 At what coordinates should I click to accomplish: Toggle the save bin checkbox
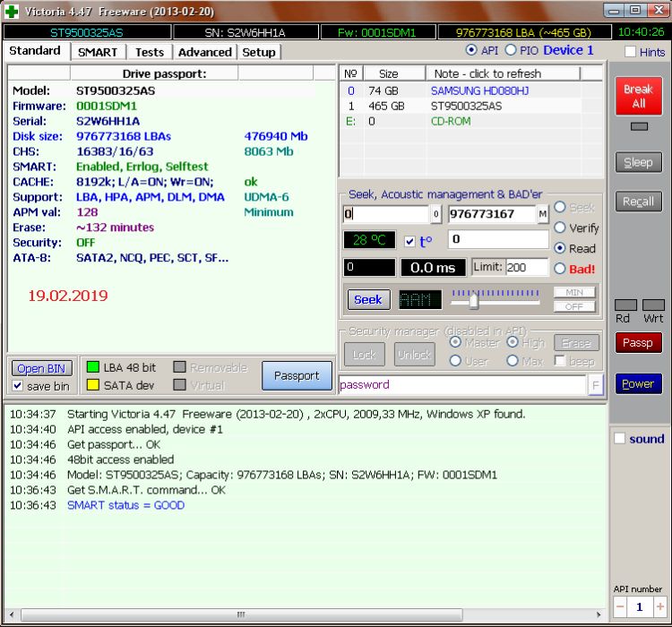pyautogui.click(x=18, y=386)
